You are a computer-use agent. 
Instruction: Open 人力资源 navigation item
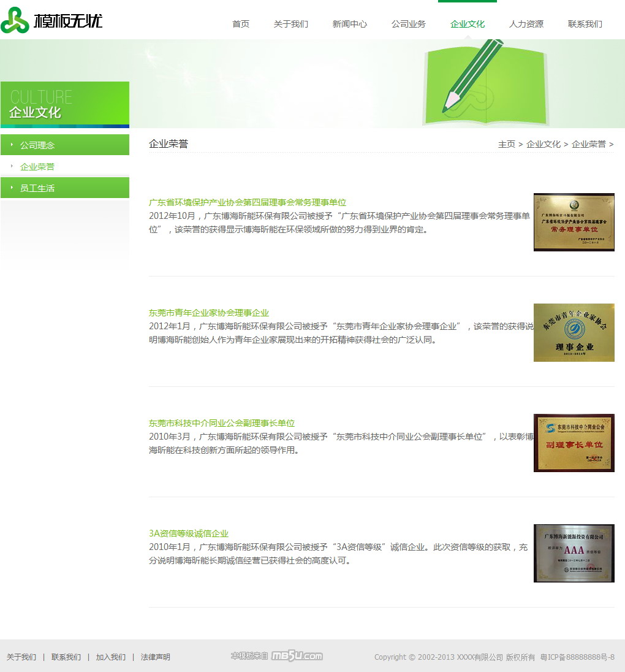point(526,24)
